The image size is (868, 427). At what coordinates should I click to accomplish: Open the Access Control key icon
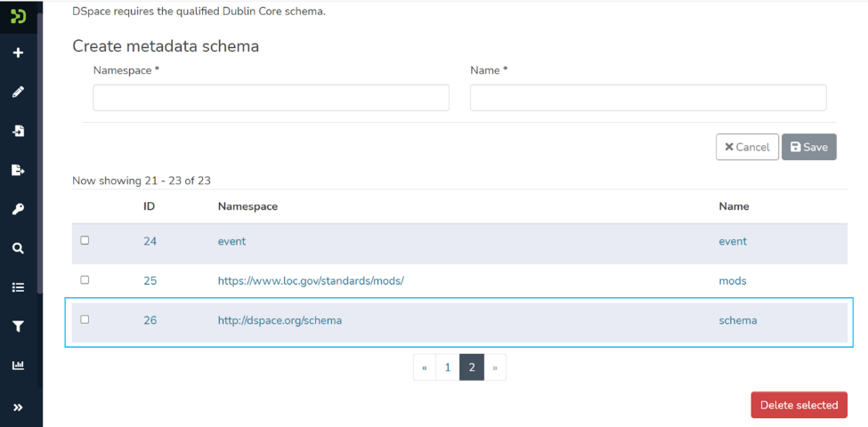click(x=18, y=209)
